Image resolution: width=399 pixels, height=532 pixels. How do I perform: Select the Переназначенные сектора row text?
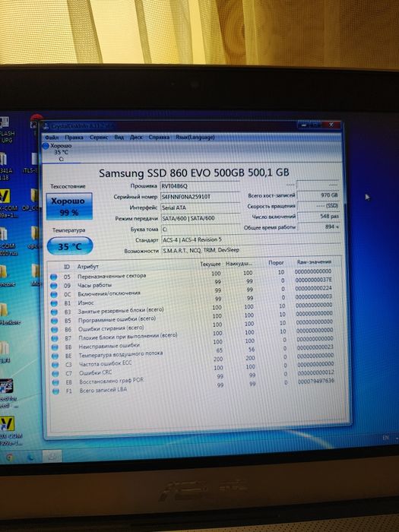pos(112,276)
